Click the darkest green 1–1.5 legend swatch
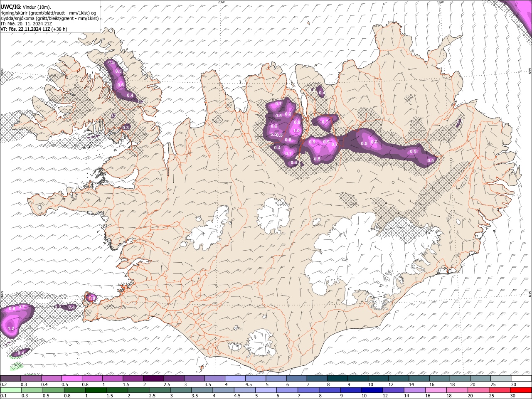Image resolution: width=532 pixels, height=399 pixels. tap(96, 390)
